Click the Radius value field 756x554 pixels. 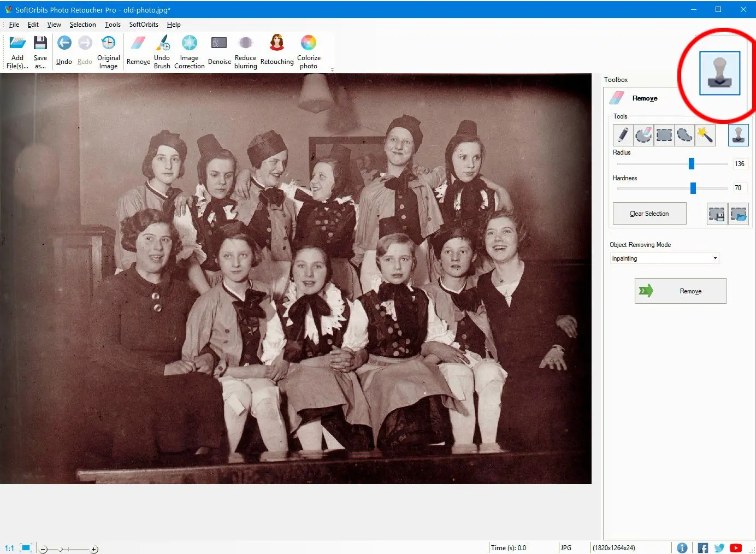[x=740, y=164]
